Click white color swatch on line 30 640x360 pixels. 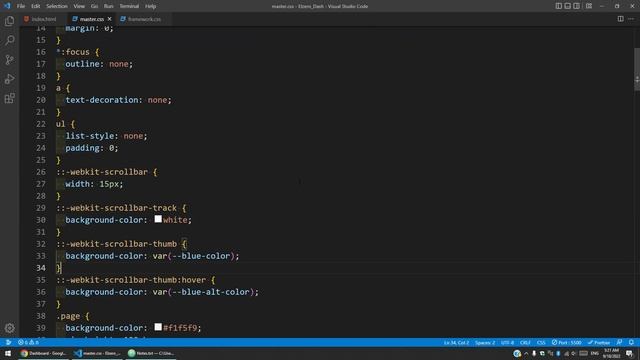coord(158,219)
